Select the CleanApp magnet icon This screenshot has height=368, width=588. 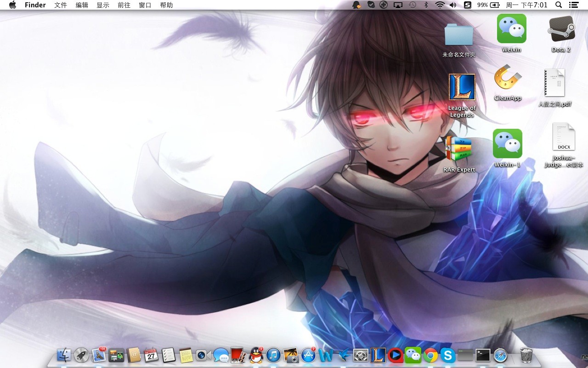click(x=508, y=77)
